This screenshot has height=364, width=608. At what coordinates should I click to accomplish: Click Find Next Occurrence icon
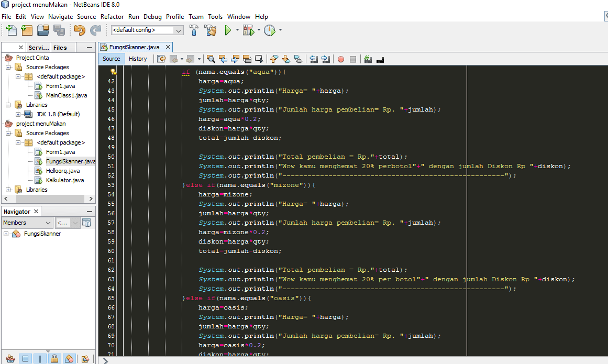(x=235, y=59)
